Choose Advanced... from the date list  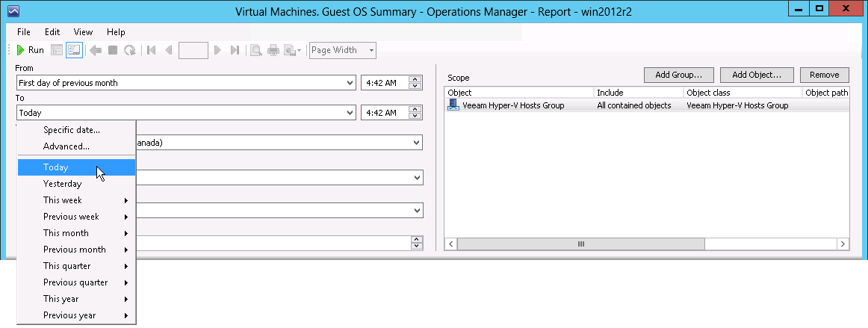(76, 147)
